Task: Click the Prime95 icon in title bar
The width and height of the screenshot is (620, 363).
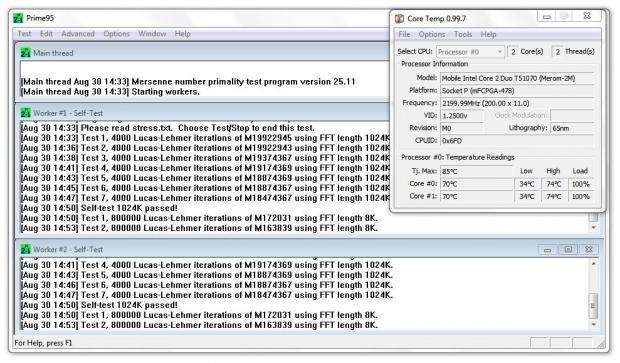Action: tap(18, 18)
